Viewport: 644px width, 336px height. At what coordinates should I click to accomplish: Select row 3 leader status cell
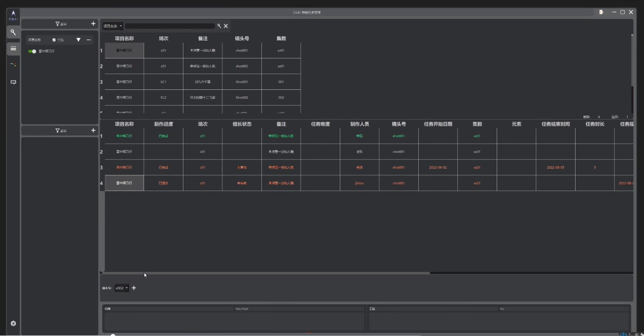(x=242, y=167)
